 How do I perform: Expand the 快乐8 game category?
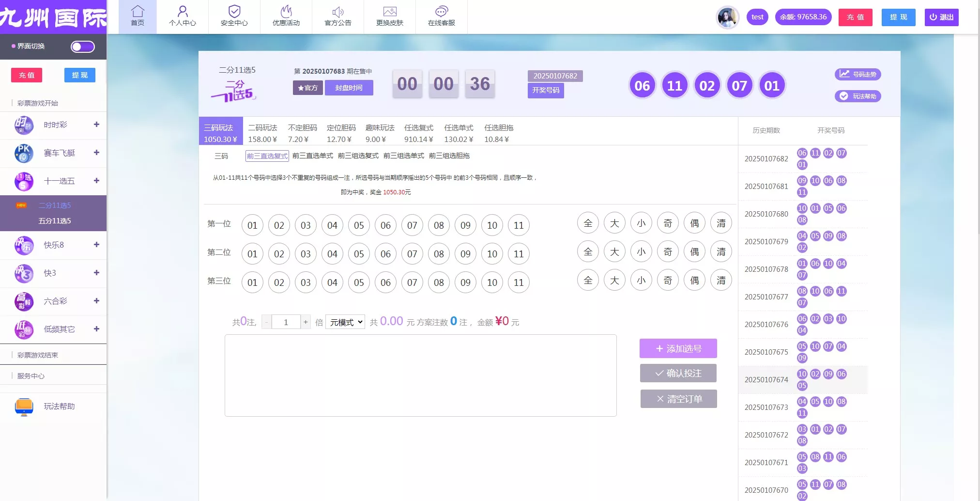(x=96, y=245)
